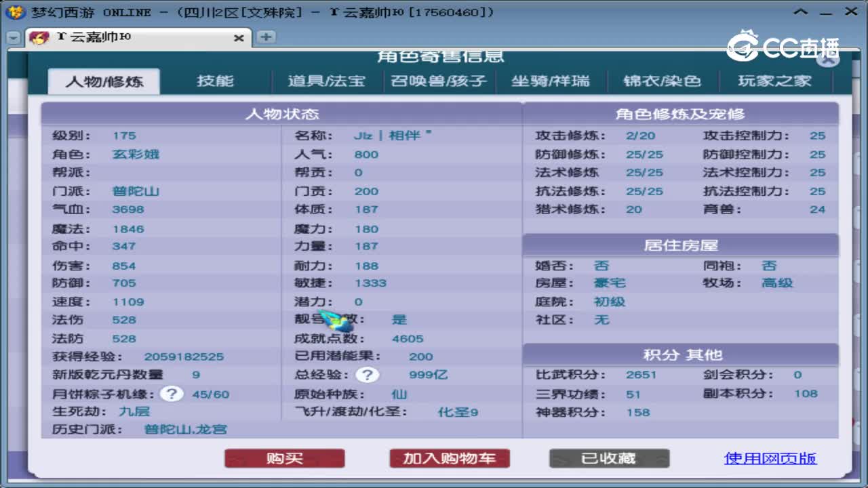Click the app icon in the title bar
This screenshot has width=868, height=488.
coord(14,12)
